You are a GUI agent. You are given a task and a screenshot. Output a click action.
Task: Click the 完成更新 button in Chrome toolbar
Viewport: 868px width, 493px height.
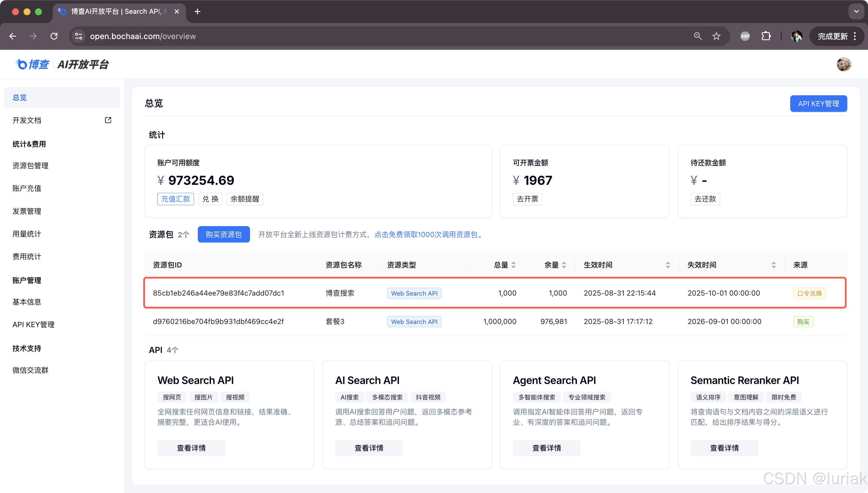pyautogui.click(x=836, y=36)
